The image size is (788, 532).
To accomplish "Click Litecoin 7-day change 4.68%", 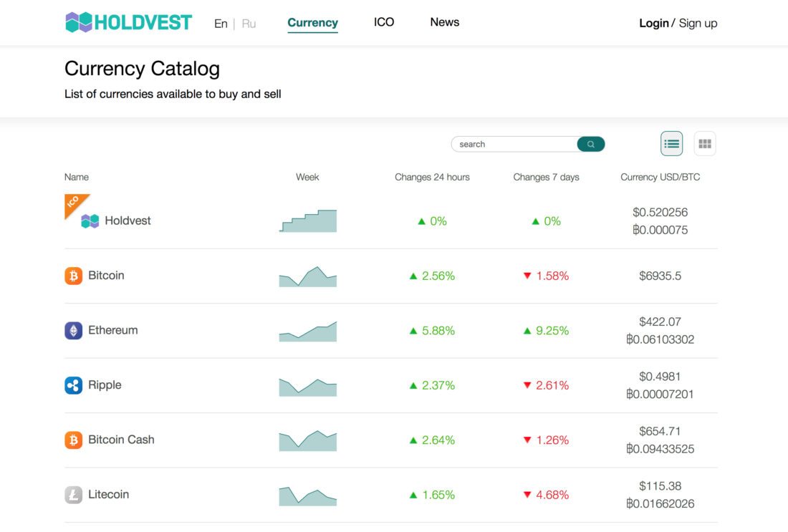I will [547, 495].
